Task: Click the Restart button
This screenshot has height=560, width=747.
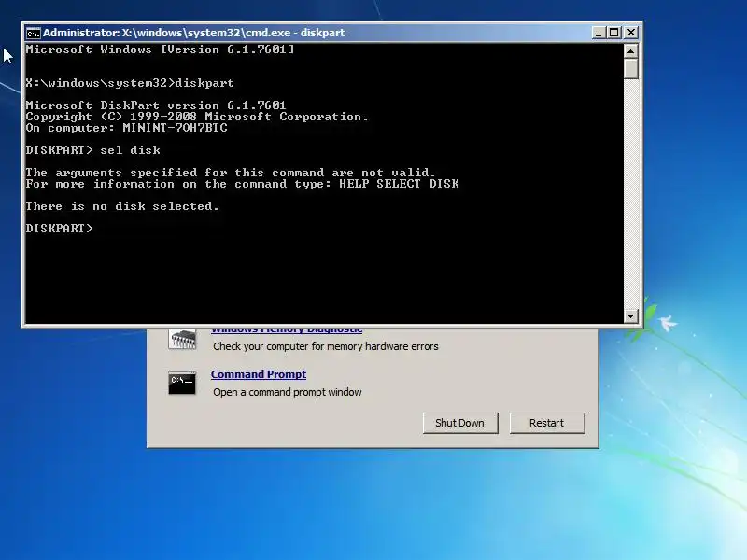Action: pos(547,423)
